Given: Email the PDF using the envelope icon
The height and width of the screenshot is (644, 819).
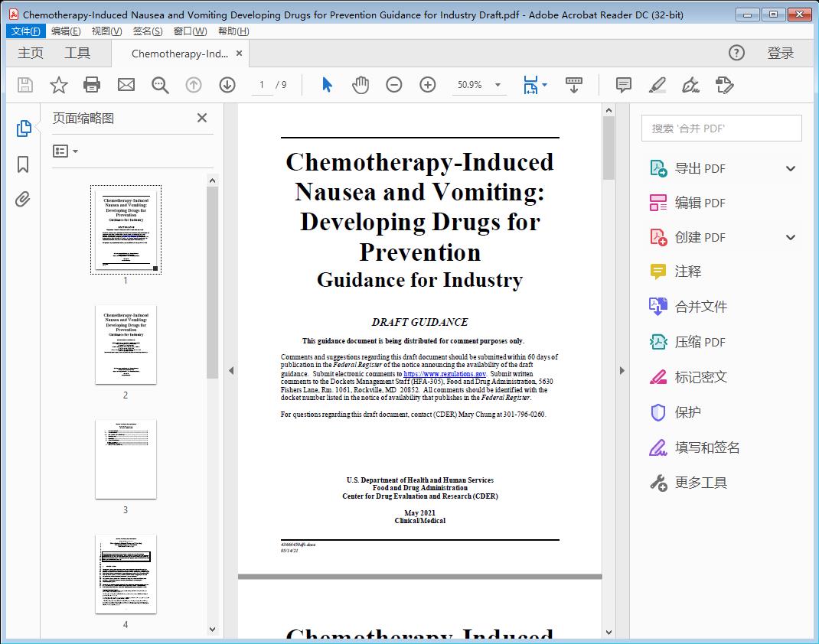Looking at the screenshot, I should pyautogui.click(x=126, y=85).
